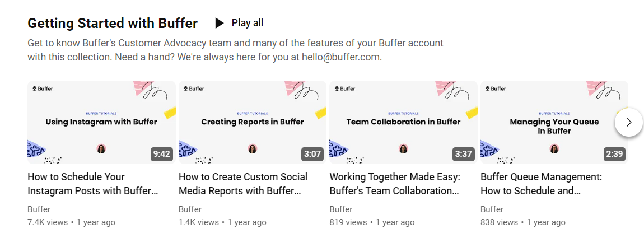Open the 'Working Together Made Easy' video title
The width and height of the screenshot is (644, 252).
pos(395,184)
